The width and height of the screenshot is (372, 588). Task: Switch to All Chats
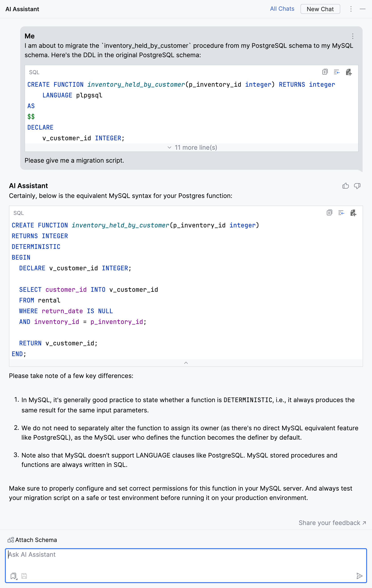[282, 9]
